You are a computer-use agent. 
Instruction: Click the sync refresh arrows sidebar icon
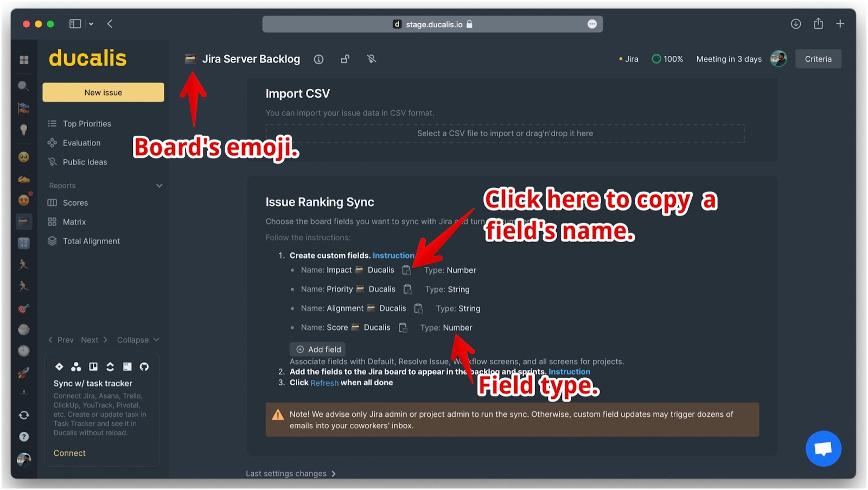24,415
